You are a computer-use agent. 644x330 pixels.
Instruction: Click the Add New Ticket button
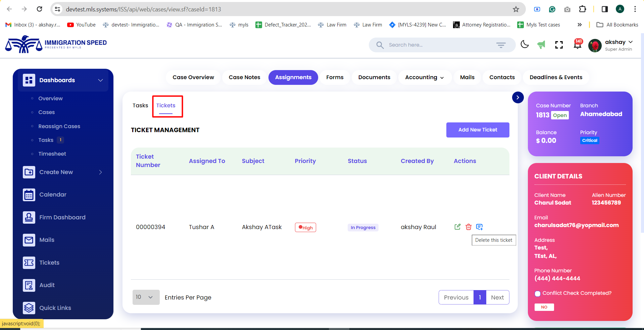click(x=478, y=130)
